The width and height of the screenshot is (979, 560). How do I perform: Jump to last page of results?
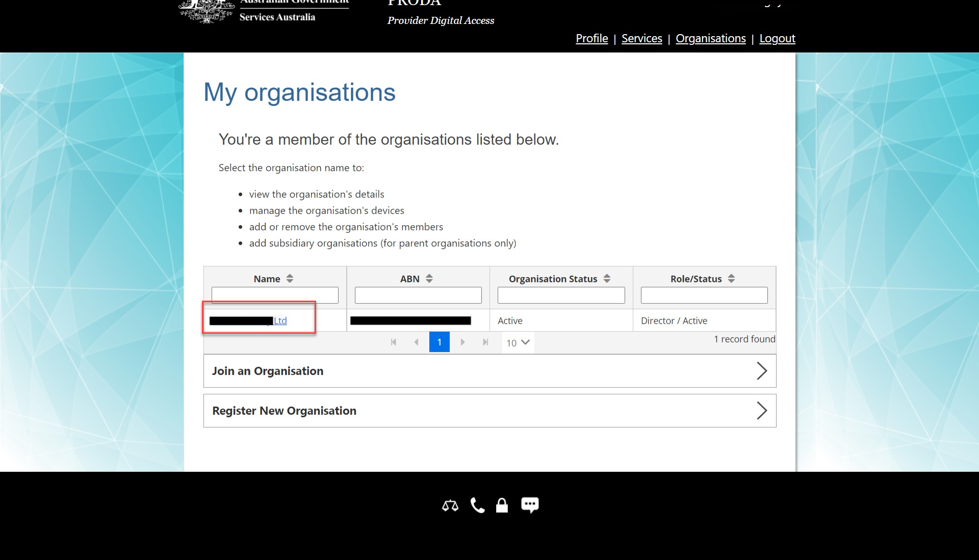click(x=485, y=342)
